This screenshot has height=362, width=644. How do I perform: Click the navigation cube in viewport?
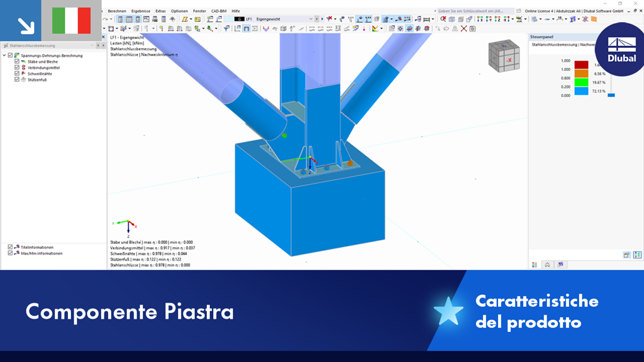click(504, 56)
